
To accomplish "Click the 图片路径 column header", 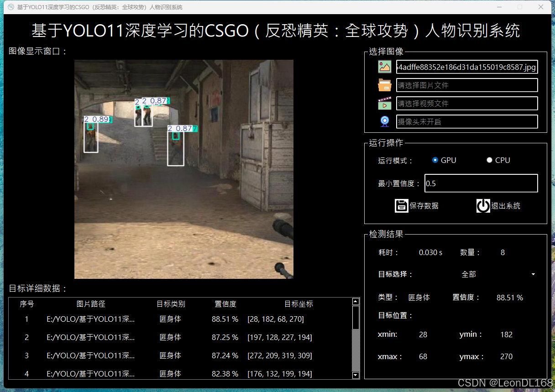I will [x=91, y=304].
